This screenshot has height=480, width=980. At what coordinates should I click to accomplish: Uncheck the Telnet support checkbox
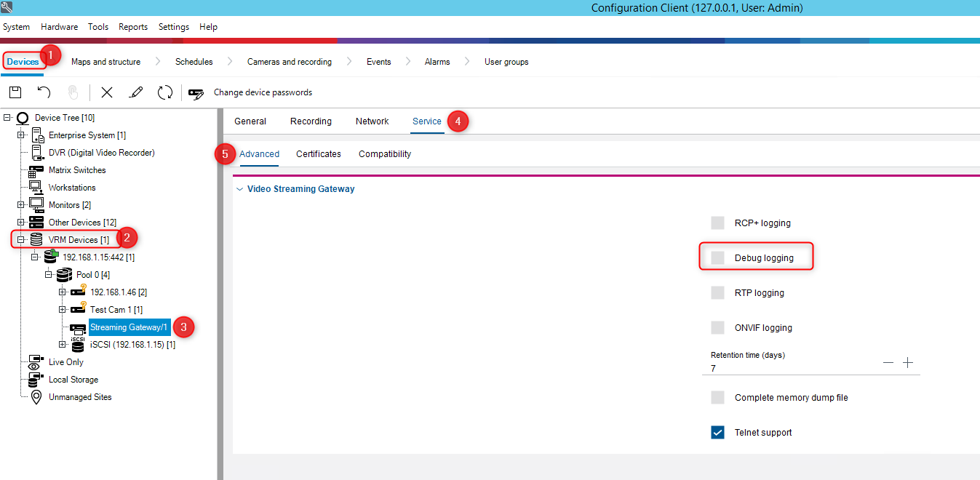pyautogui.click(x=718, y=433)
